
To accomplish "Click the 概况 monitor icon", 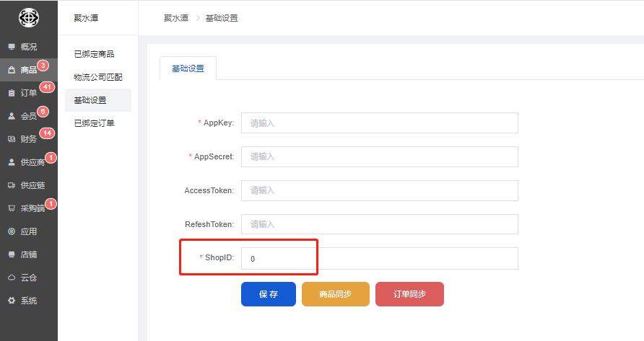I will 12,47.
